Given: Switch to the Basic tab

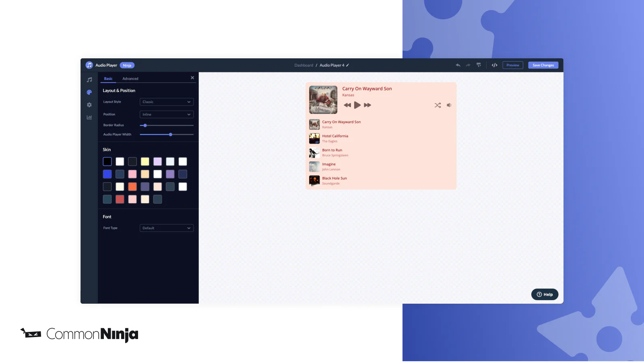Looking at the screenshot, I should coord(108,78).
